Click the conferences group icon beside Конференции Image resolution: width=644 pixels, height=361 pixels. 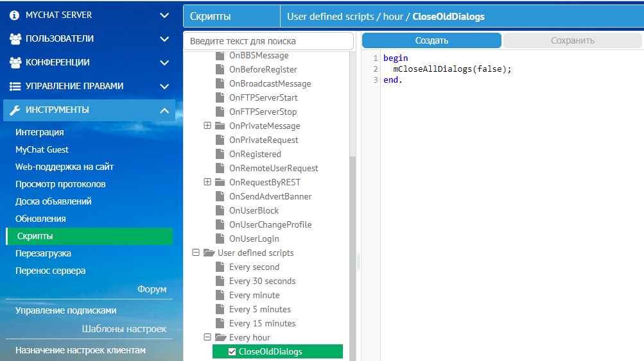[x=15, y=62]
